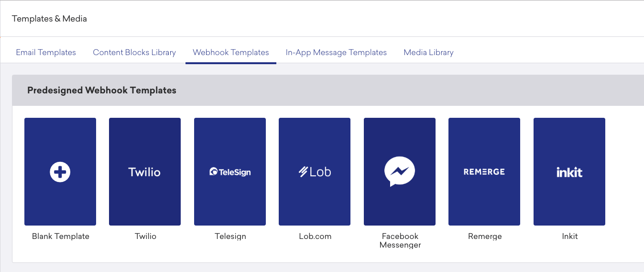Click the Facebook Messenger lightning bubble icon
The height and width of the screenshot is (272, 644).
400,171
